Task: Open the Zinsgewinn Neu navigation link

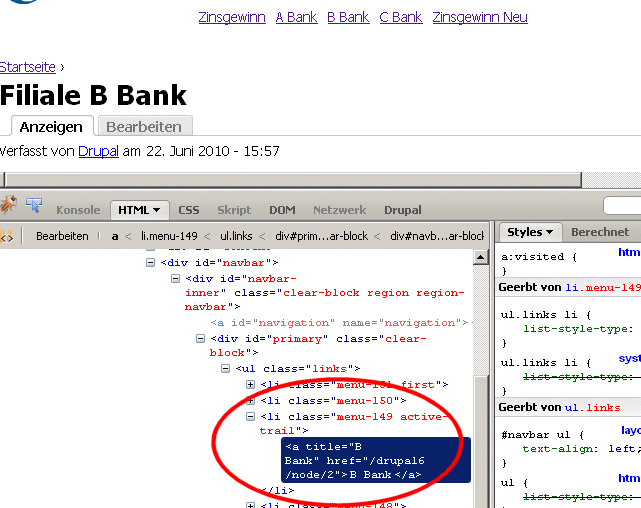Action: click(480, 17)
